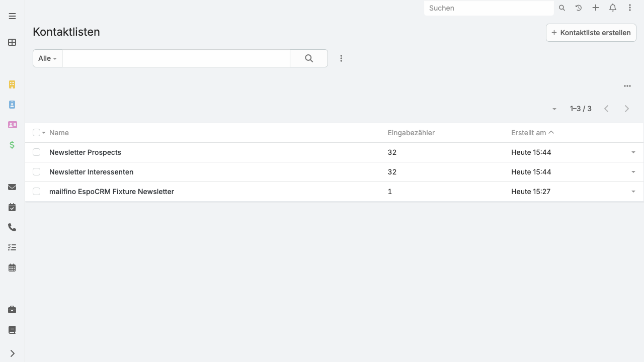Open the recent history clock icon

[x=579, y=8]
